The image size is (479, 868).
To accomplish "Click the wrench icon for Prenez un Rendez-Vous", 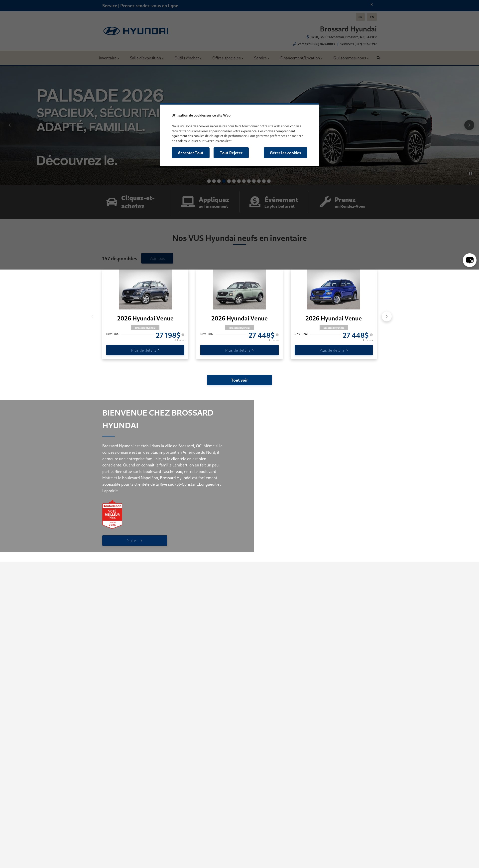I will [x=325, y=202].
